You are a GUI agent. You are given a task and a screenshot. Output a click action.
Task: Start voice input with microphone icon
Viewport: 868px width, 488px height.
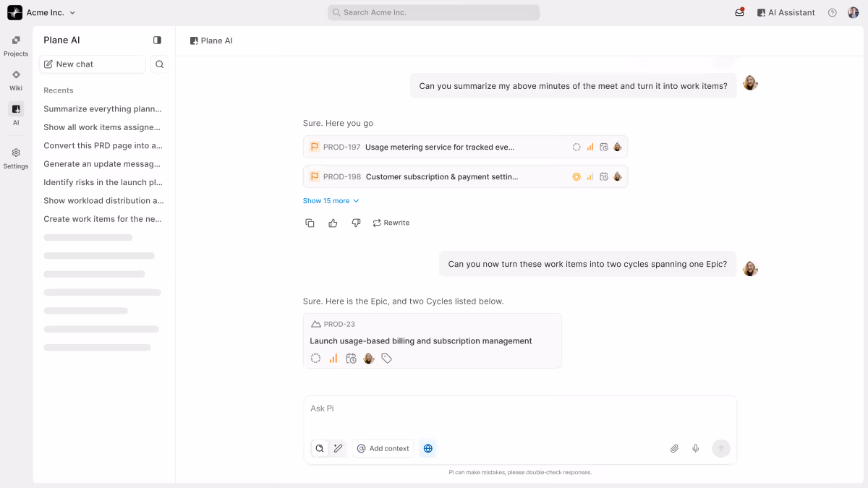coord(696,448)
